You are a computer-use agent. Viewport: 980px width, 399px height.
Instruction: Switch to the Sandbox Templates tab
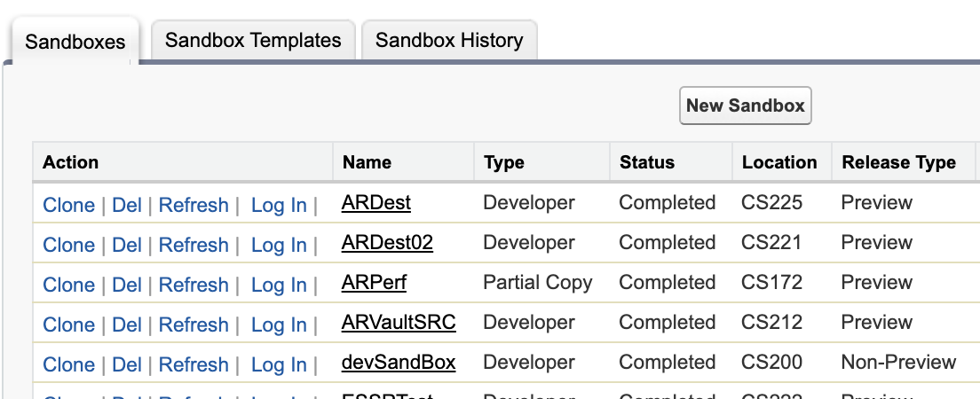click(253, 41)
